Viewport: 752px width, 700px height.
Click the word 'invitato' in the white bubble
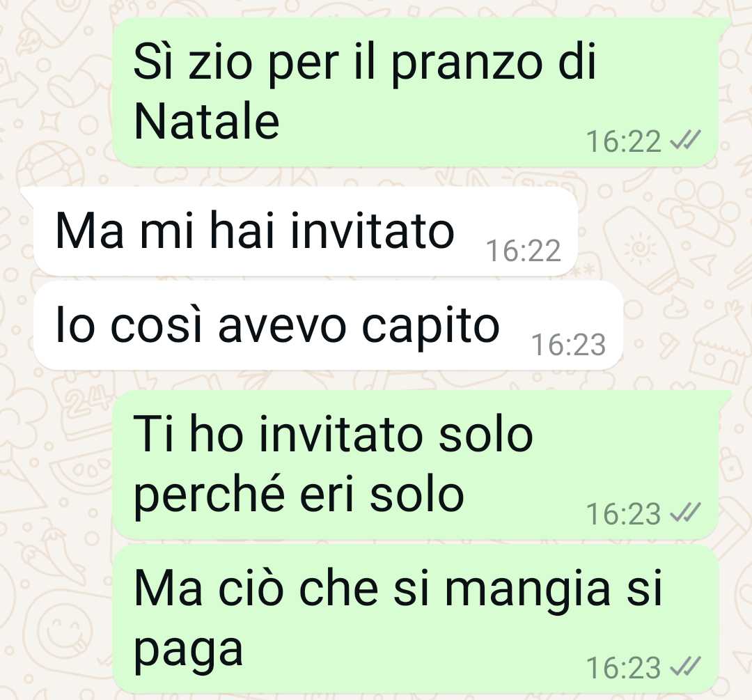point(372,231)
